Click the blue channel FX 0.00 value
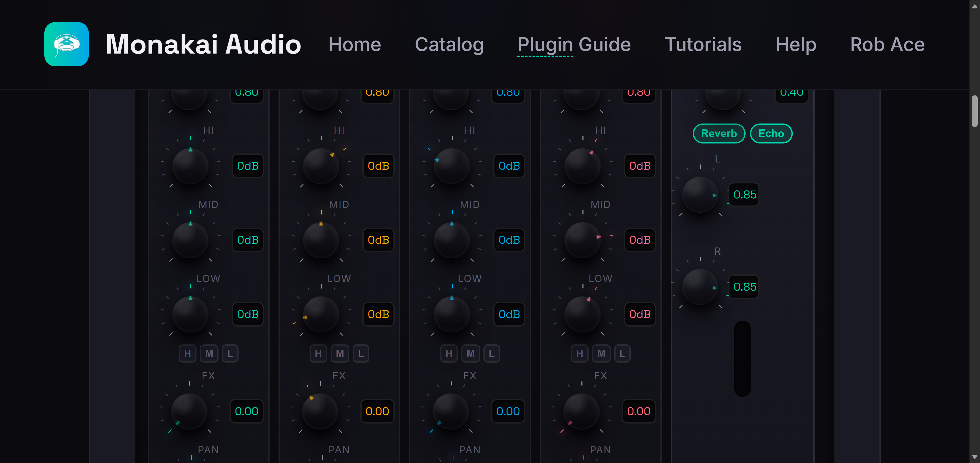980x463 pixels. (x=508, y=411)
